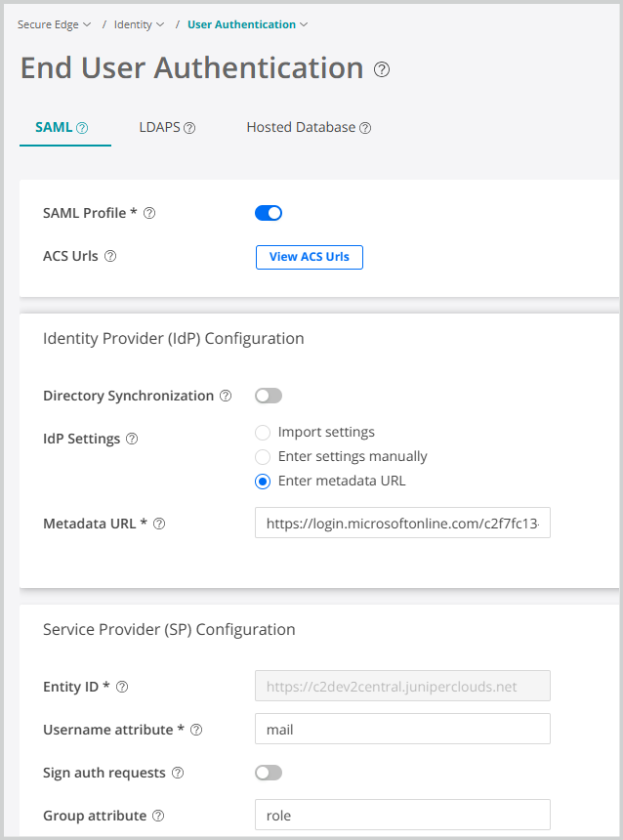The width and height of the screenshot is (623, 840).
Task: Click help icon next to Group attribute
Action: [x=158, y=816]
